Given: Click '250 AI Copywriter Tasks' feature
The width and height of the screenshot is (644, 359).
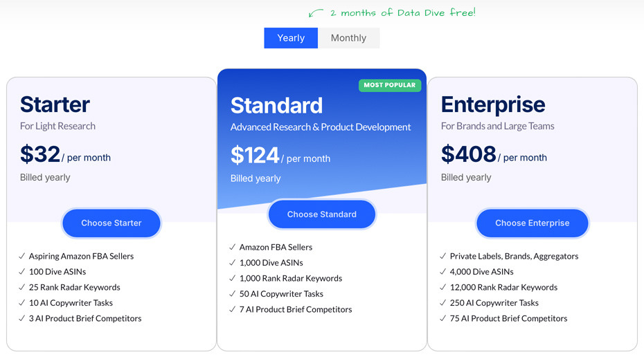Looking at the screenshot, I should point(494,303).
